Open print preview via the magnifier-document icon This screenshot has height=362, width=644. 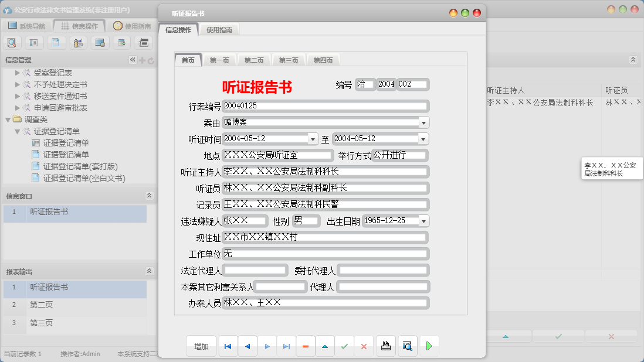pos(408,346)
